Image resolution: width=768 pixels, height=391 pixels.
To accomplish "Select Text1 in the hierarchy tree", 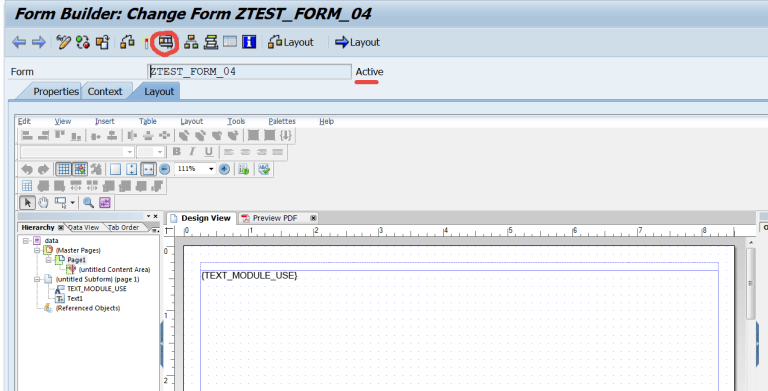I will 75,298.
